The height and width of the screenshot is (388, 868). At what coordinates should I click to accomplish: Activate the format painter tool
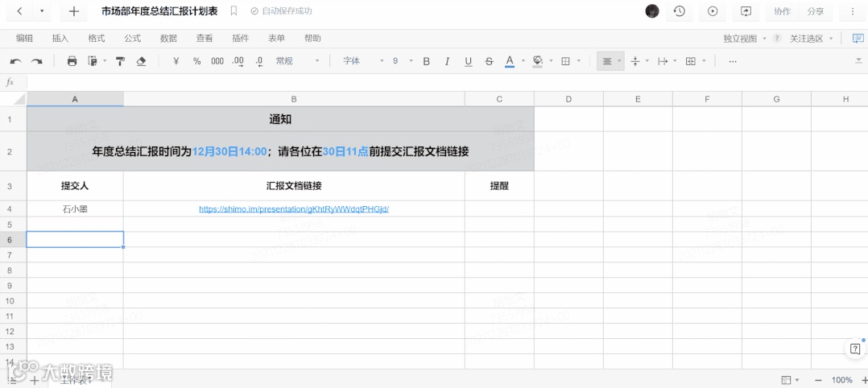tap(120, 61)
